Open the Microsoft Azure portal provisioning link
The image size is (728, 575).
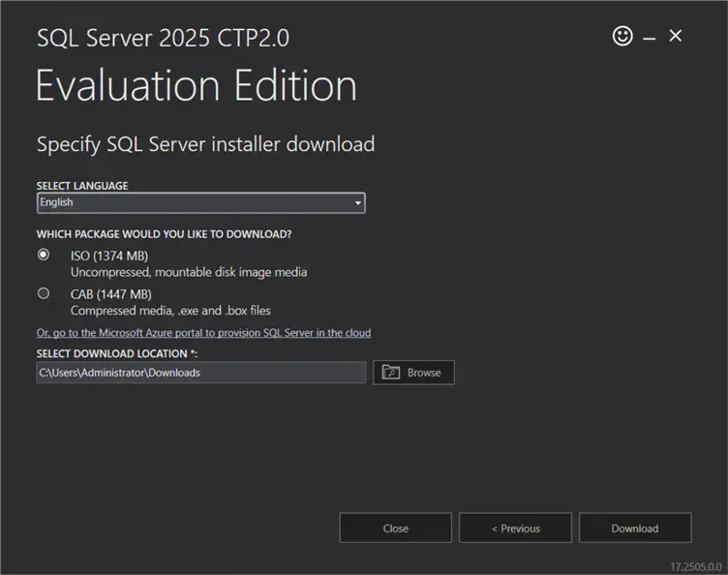tap(204, 333)
